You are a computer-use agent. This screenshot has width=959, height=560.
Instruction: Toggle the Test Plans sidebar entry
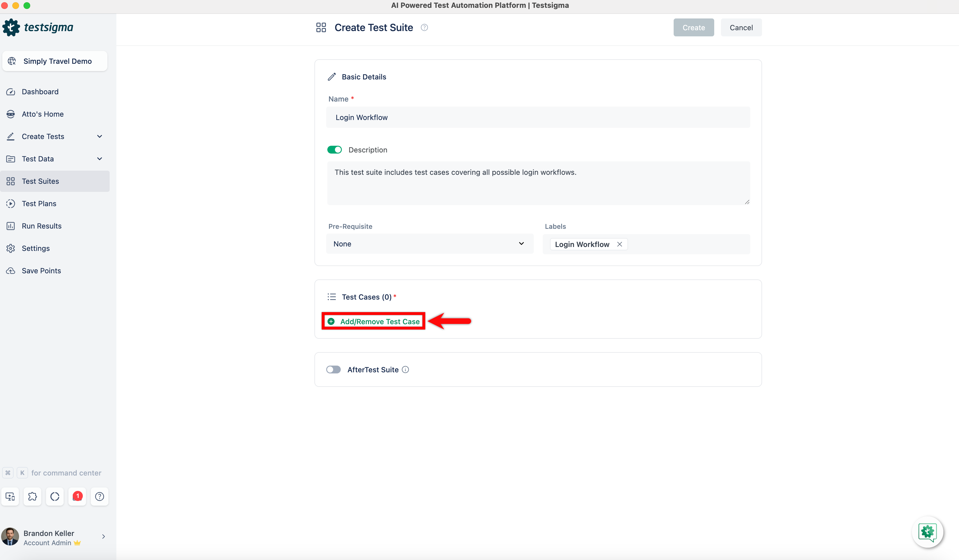[39, 204]
